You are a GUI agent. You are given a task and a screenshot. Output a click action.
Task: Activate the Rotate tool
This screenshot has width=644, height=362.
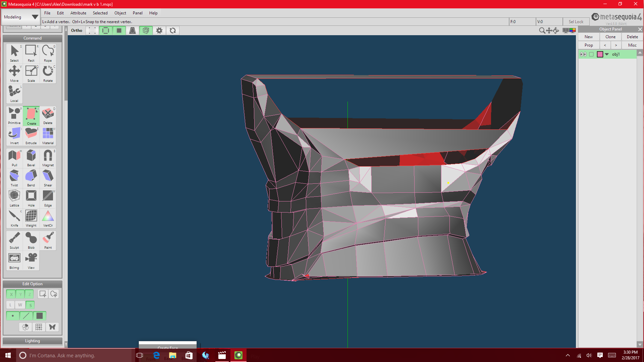48,73
